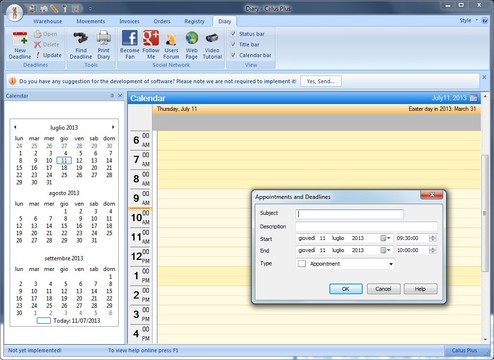Click the 10 AM time slot label

140,217
